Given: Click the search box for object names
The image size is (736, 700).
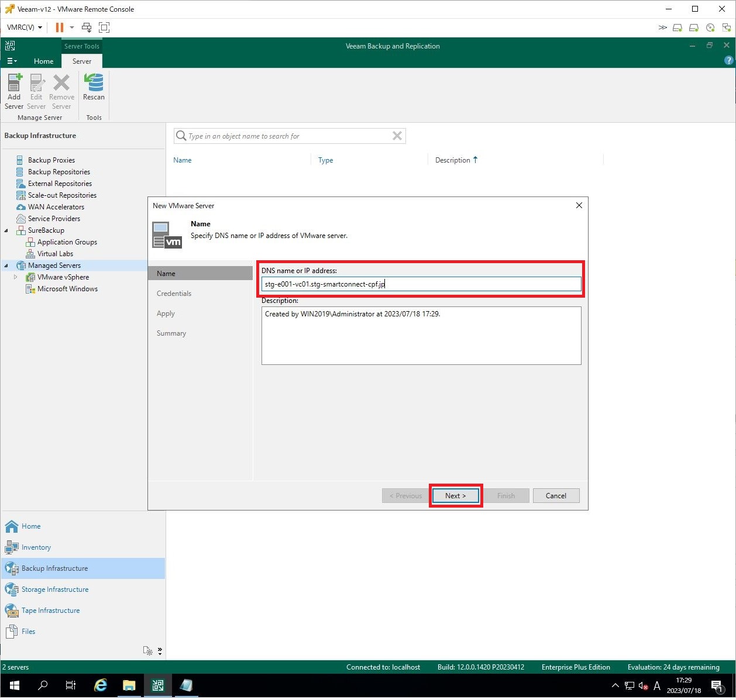Looking at the screenshot, I should coord(290,136).
